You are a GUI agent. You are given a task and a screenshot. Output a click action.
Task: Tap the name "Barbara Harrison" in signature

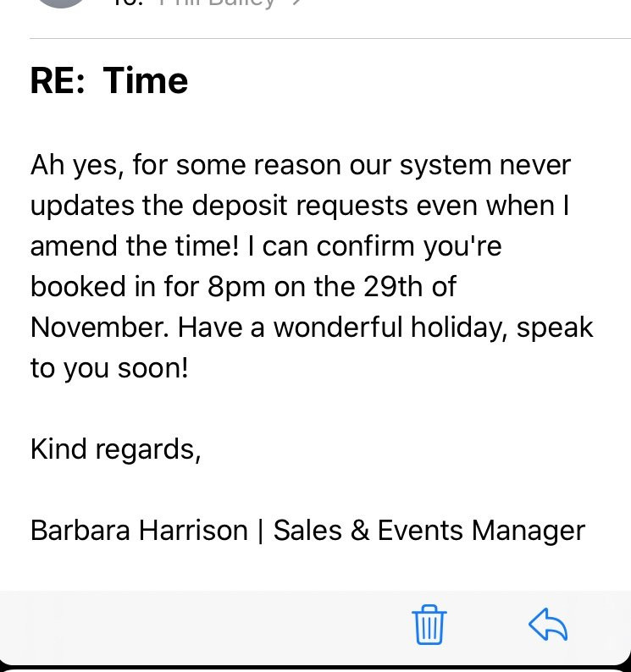(x=140, y=531)
